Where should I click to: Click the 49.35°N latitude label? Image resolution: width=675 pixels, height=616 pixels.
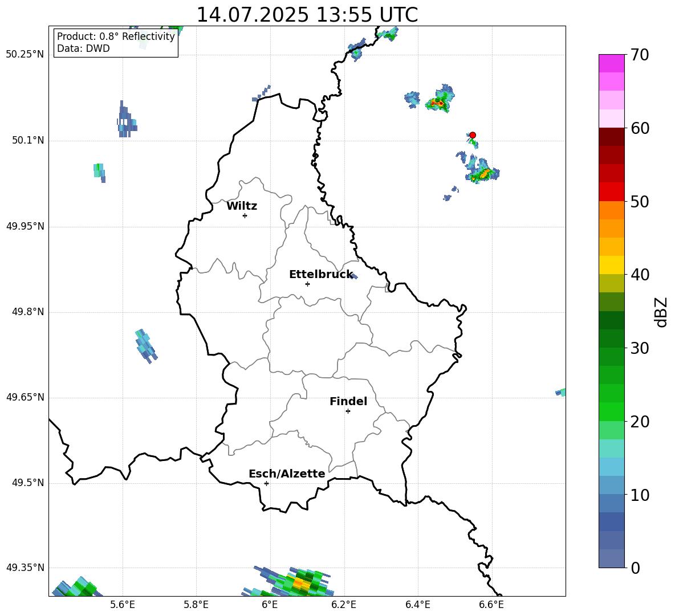point(25,568)
